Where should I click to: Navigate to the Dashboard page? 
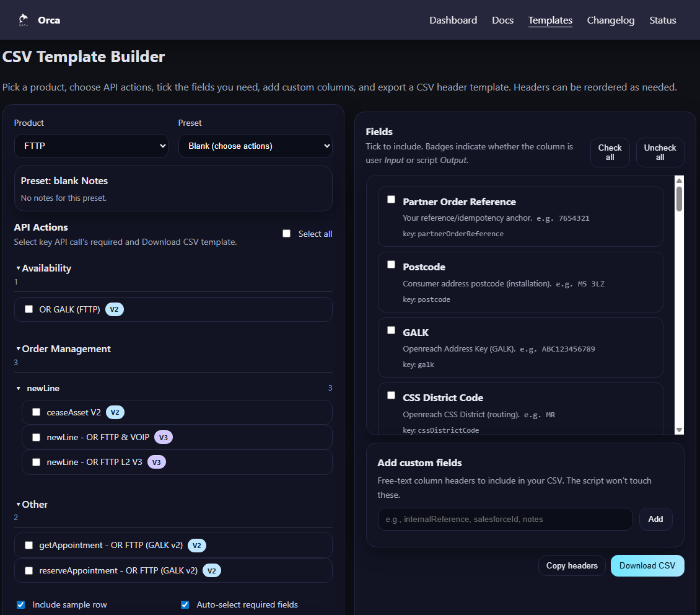453,20
